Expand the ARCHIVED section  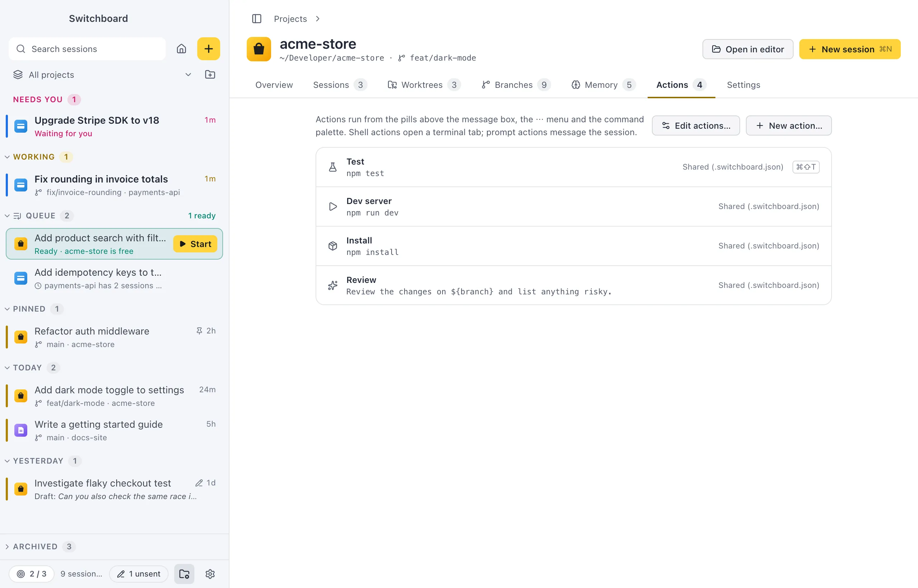tap(7, 547)
